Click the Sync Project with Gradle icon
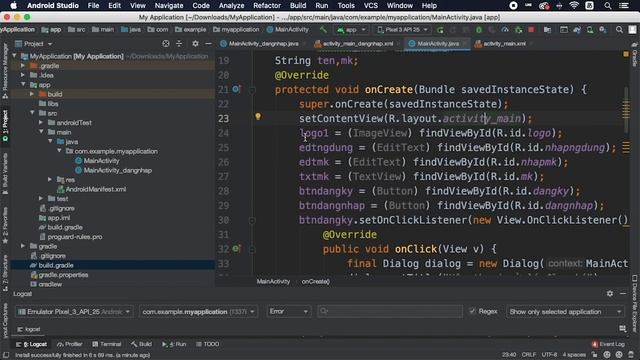The image size is (640, 360). 577,30
